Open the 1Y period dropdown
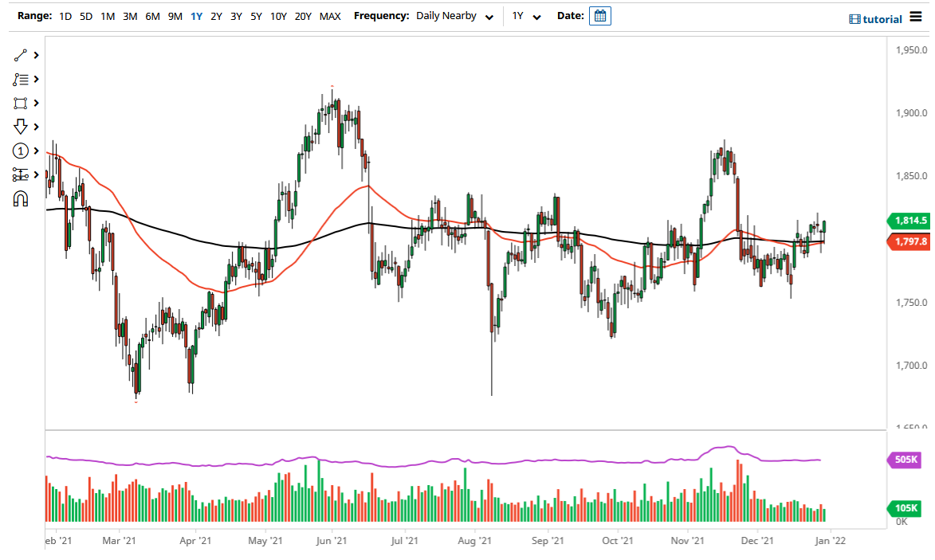Screen dimensions: 935x560 [x=527, y=16]
